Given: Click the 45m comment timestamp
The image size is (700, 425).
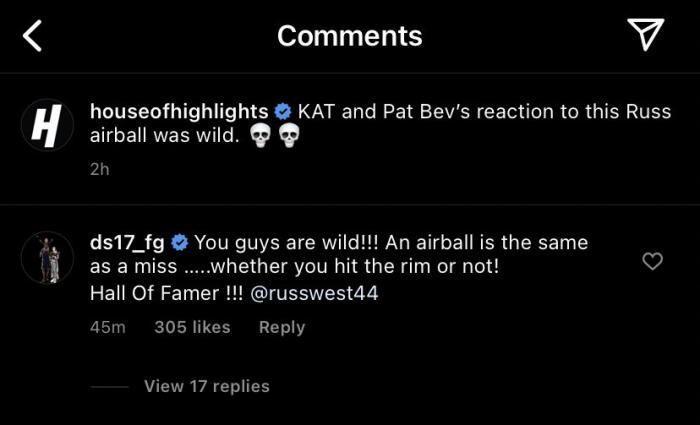Looking at the screenshot, I should 107,327.
